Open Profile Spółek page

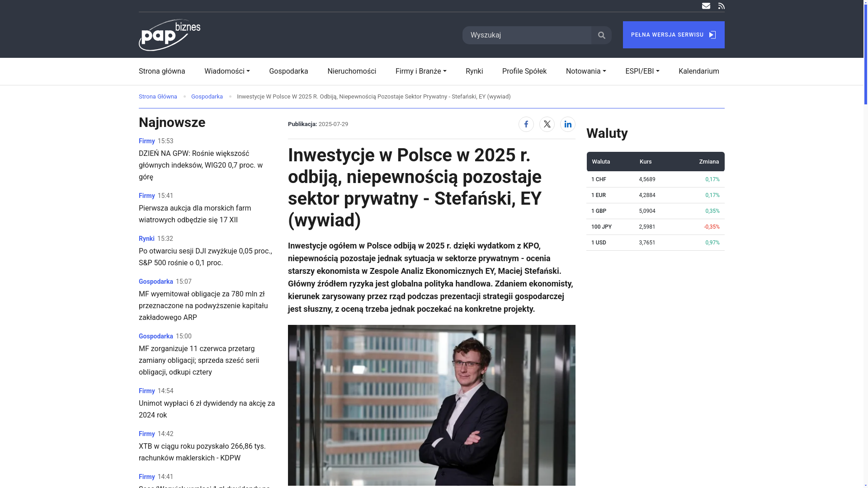click(x=524, y=71)
